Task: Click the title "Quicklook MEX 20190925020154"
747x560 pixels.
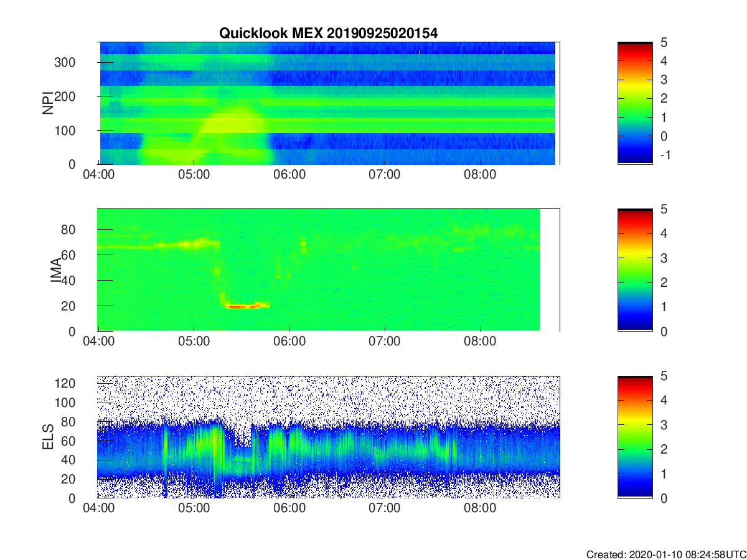Action: (x=328, y=34)
